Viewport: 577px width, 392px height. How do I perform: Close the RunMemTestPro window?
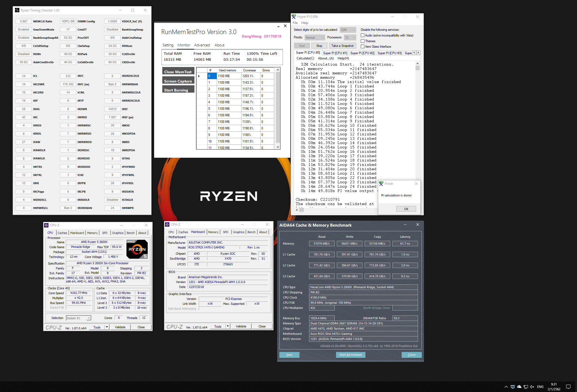coord(285,26)
